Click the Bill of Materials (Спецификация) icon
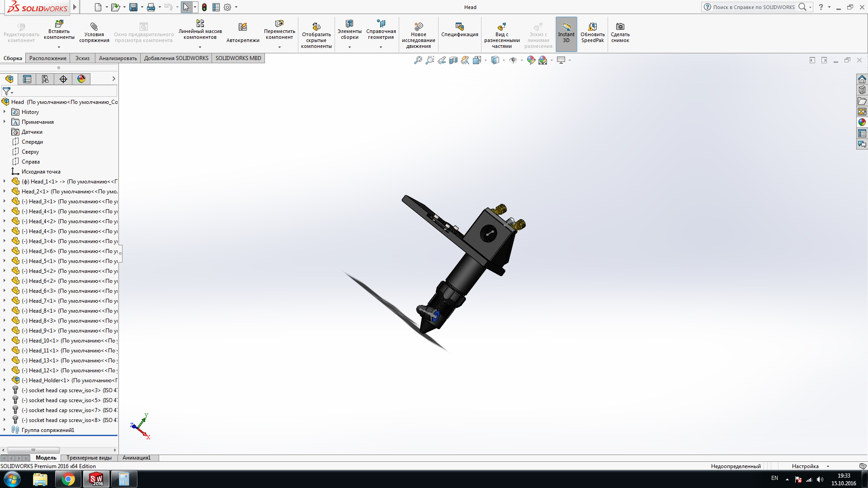Image resolution: width=868 pixels, height=488 pixels. click(459, 27)
